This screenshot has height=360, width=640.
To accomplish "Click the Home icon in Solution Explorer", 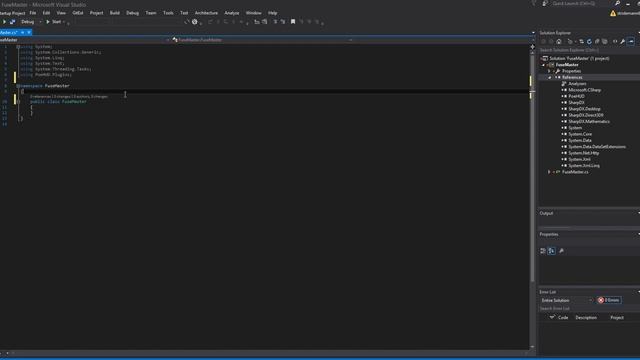I will (x=559, y=41).
